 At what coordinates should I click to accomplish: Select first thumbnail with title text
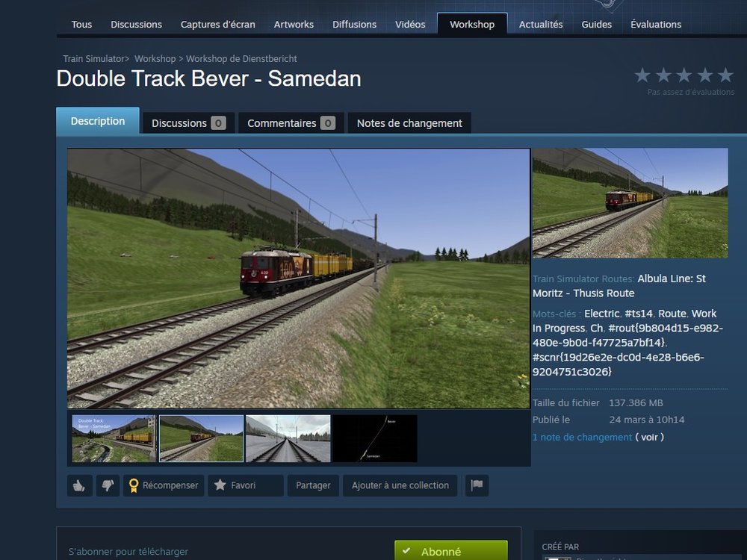pyautogui.click(x=114, y=438)
